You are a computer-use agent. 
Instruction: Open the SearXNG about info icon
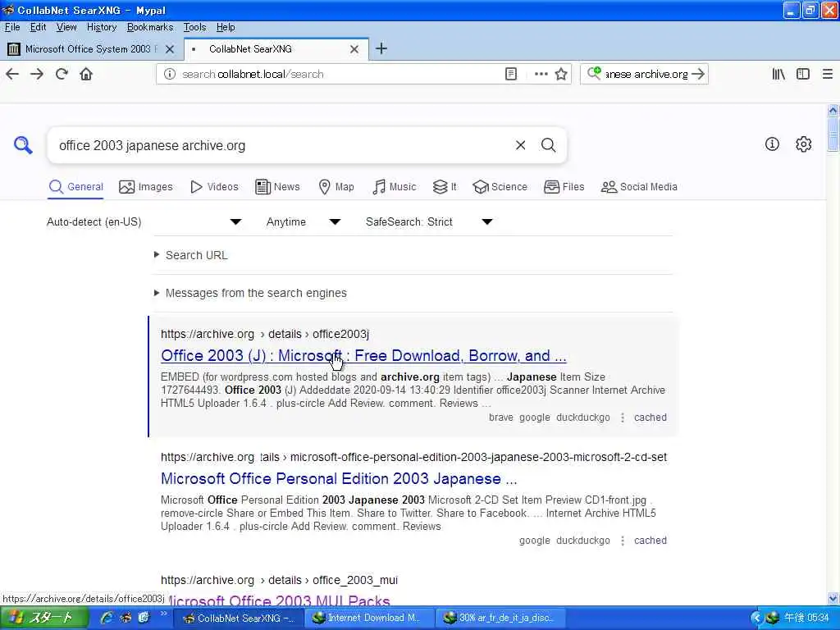772,144
